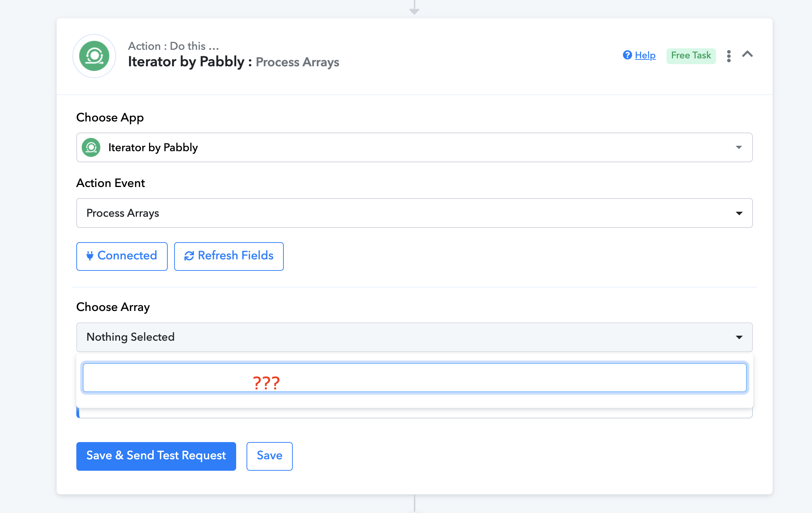Click Save & Send Test Request

point(156,456)
